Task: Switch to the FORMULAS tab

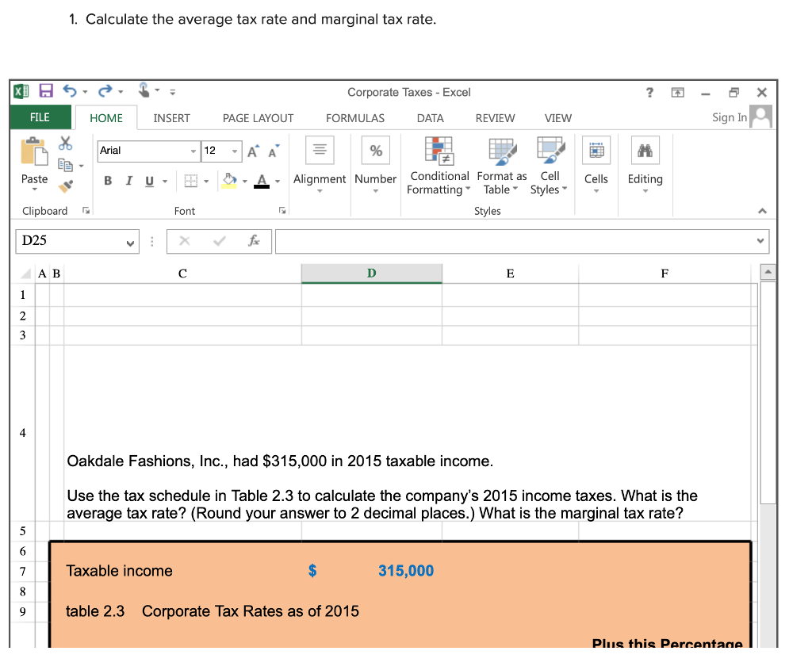Action: (354, 117)
